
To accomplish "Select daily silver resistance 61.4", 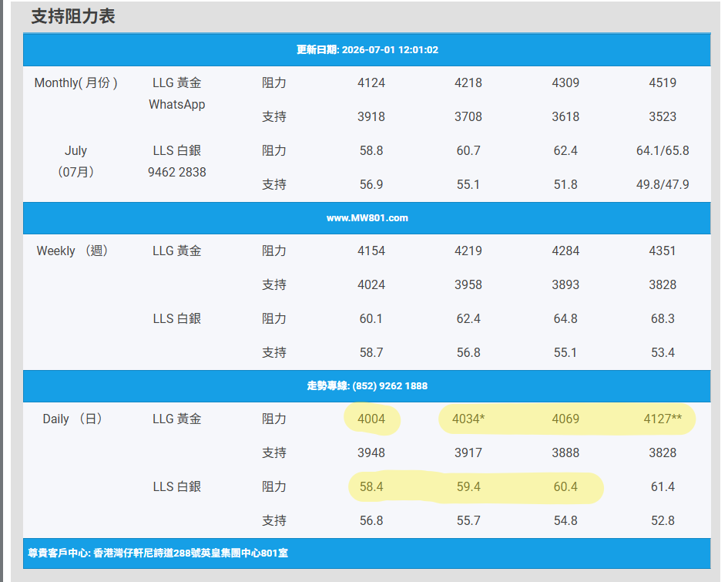I will click(663, 486).
